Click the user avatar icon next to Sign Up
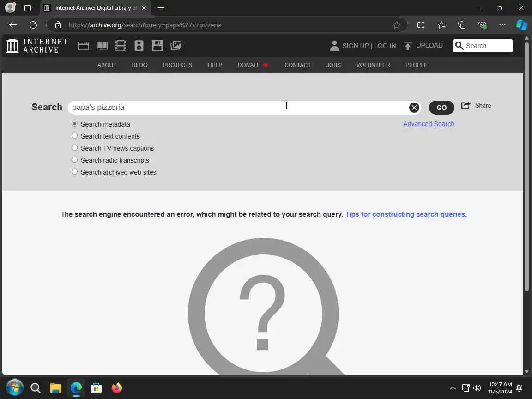The height and width of the screenshot is (399, 532). 334,45
